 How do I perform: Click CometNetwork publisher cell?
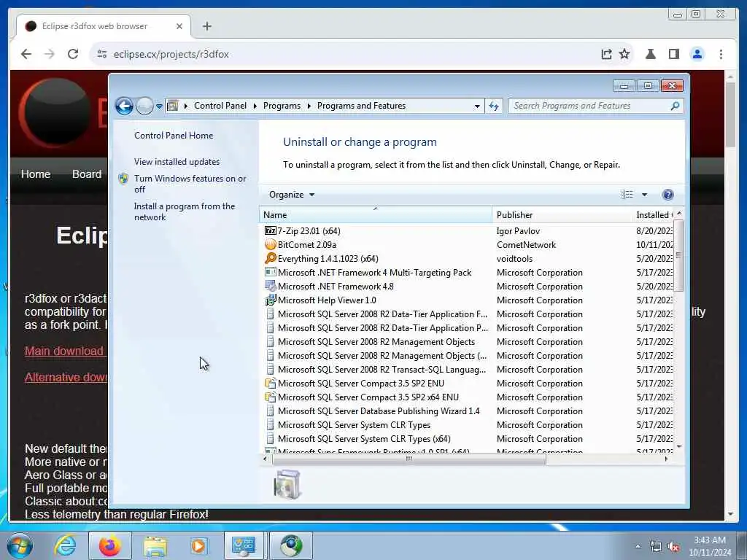(x=526, y=244)
